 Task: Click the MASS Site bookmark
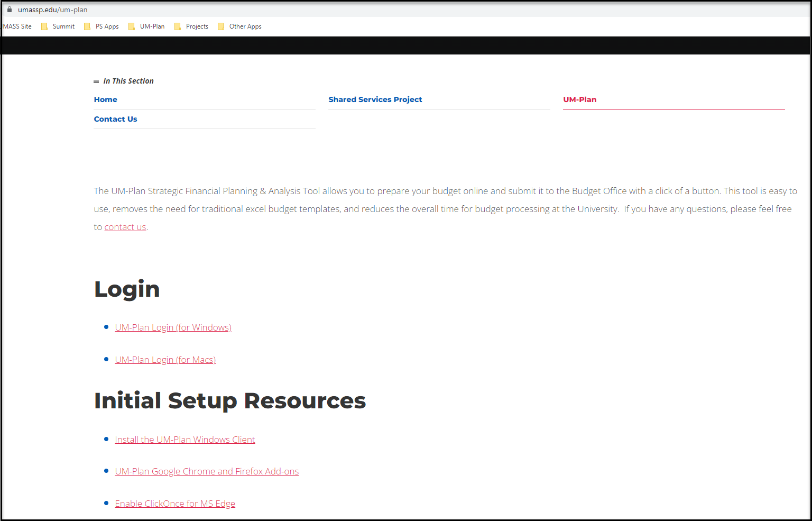point(17,26)
